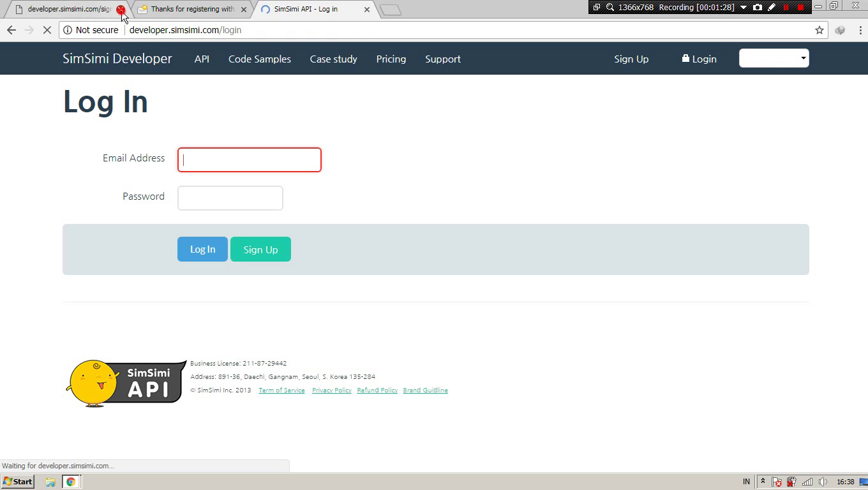This screenshot has width=868, height=490.
Task: Show hidden system tray icons
Action: [x=762, y=482]
